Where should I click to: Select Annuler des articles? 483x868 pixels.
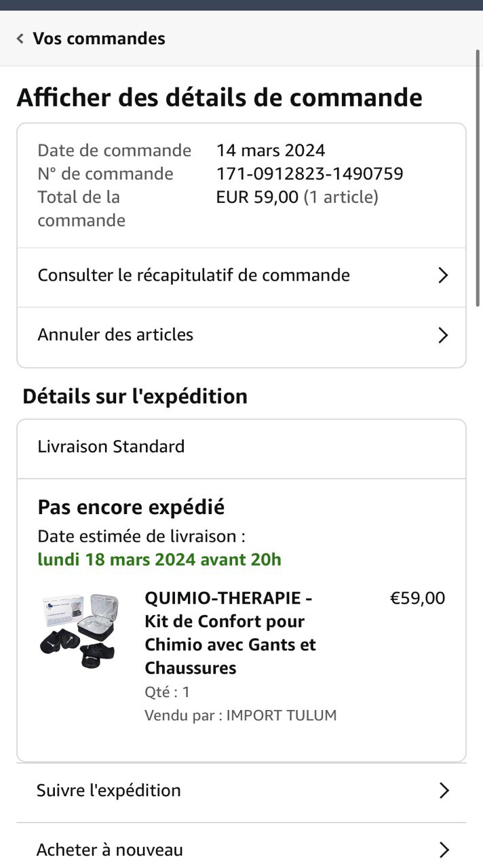[115, 335]
